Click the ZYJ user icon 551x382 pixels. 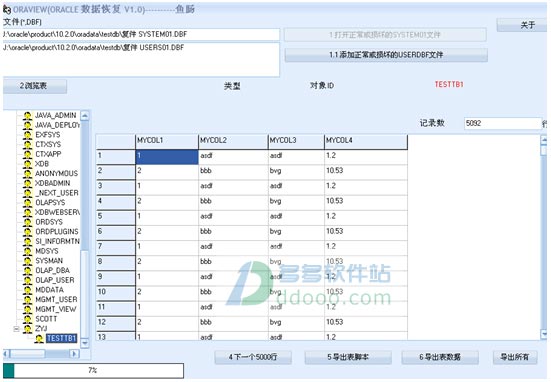27,329
